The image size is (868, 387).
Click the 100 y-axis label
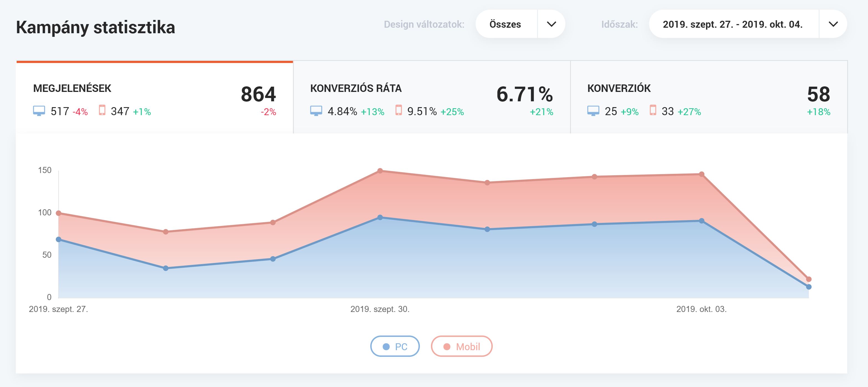pyautogui.click(x=45, y=213)
